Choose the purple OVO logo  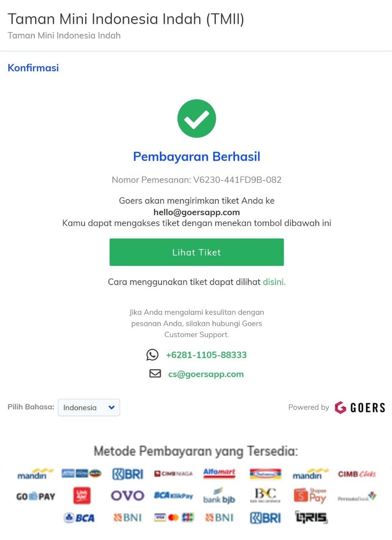(x=127, y=495)
